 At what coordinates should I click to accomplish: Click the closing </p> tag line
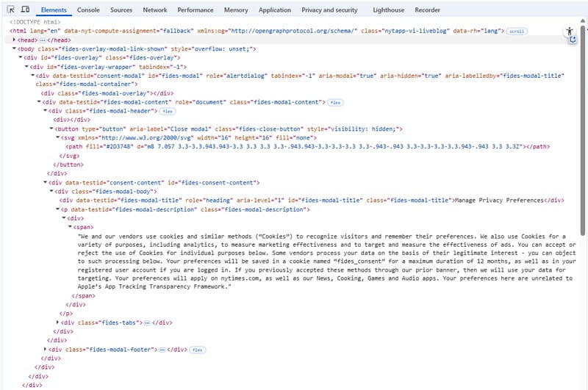66,313
